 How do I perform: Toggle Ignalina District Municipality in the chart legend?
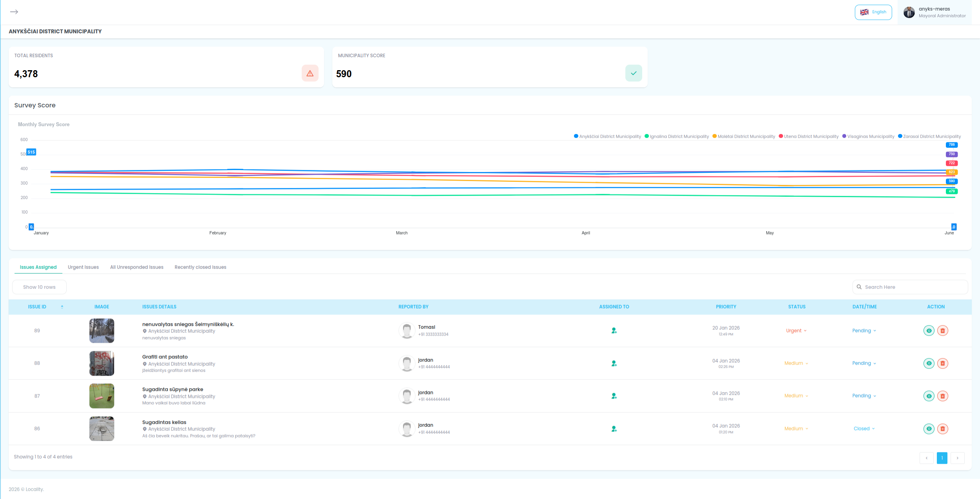click(677, 136)
